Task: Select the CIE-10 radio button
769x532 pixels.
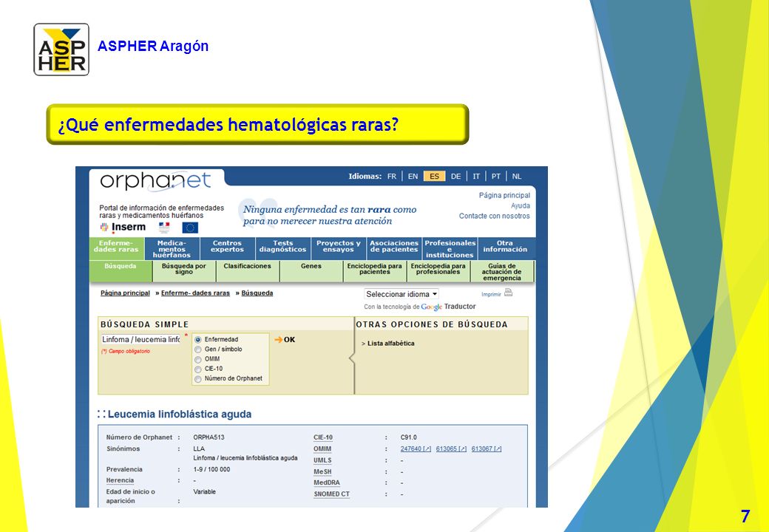Action: coord(197,369)
